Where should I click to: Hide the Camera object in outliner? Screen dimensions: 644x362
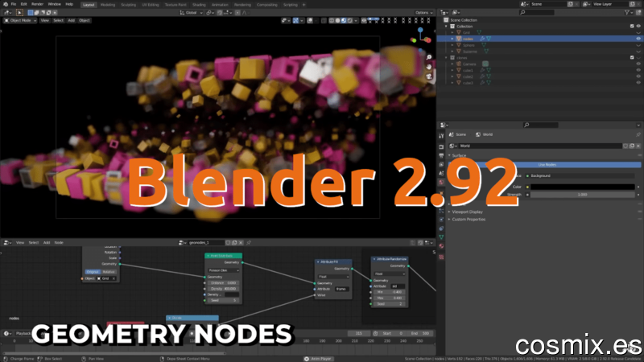[x=638, y=64]
